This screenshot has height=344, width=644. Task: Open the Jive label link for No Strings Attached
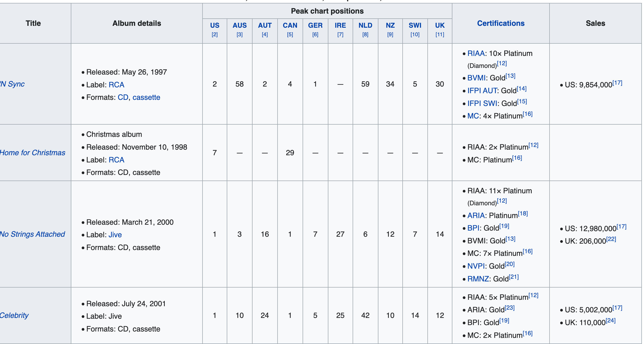[x=115, y=235]
